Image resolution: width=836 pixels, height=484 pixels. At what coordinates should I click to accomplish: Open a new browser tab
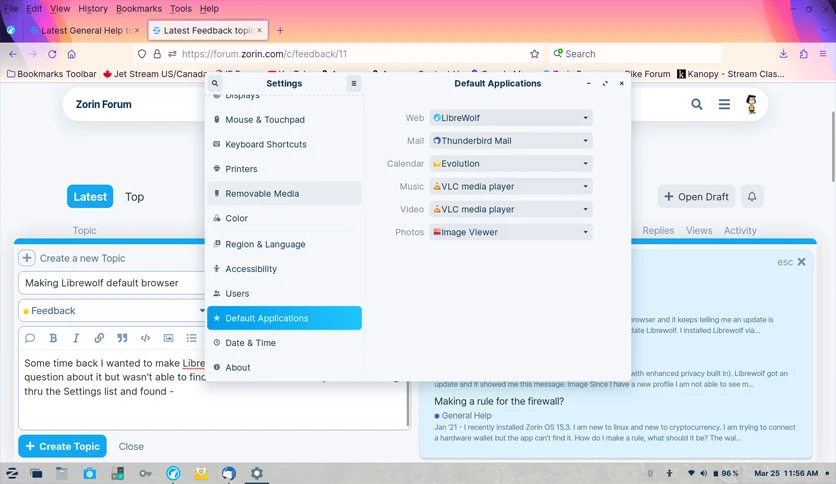pyautogui.click(x=280, y=30)
